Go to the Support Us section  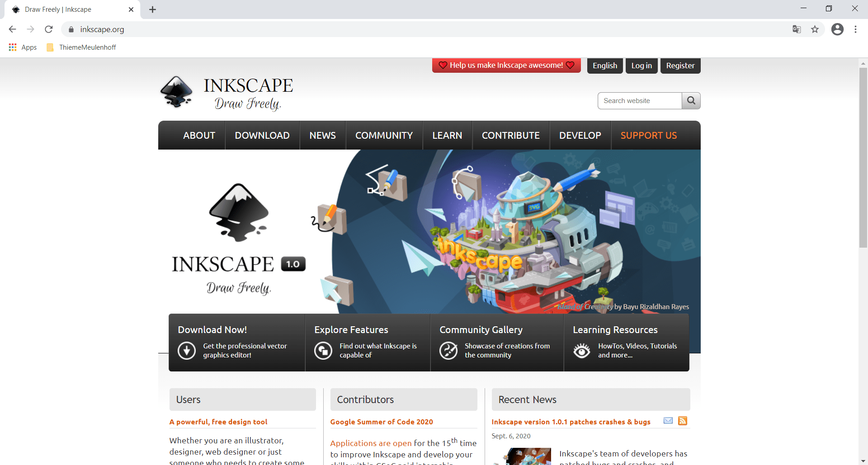point(648,136)
